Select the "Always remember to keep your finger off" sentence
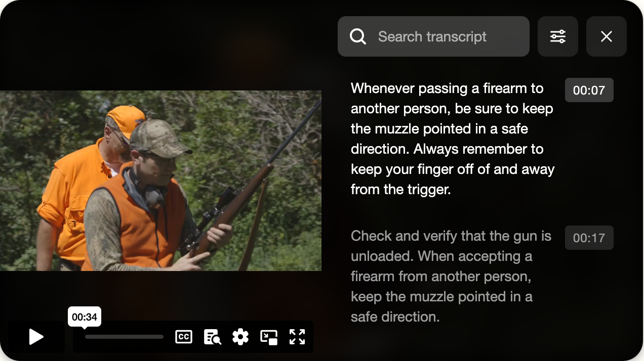Screen dimensions: 644x361 [x=453, y=169]
